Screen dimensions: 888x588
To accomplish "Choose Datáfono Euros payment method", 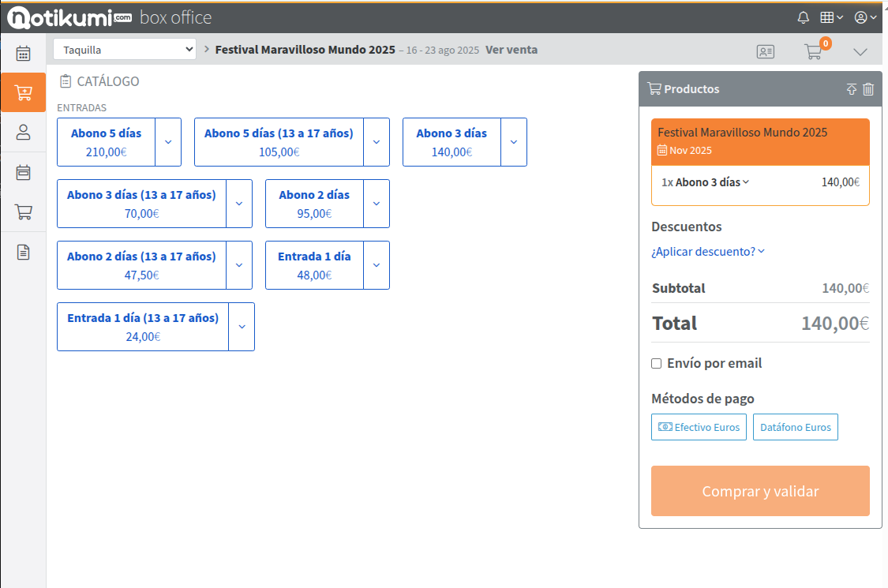I will pyautogui.click(x=795, y=427).
